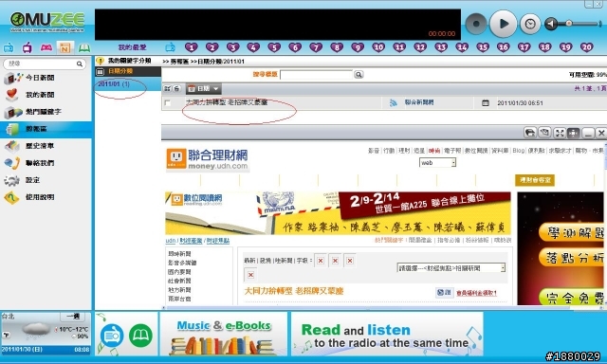
Task: Open radio mode icon in top toolbar
Action: tap(9, 48)
